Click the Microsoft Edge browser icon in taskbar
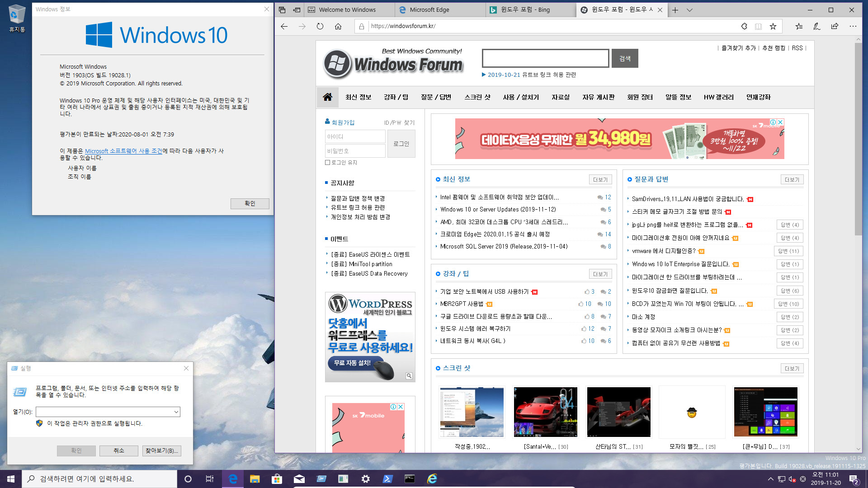Viewport: 868px width, 488px height. [x=232, y=479]
